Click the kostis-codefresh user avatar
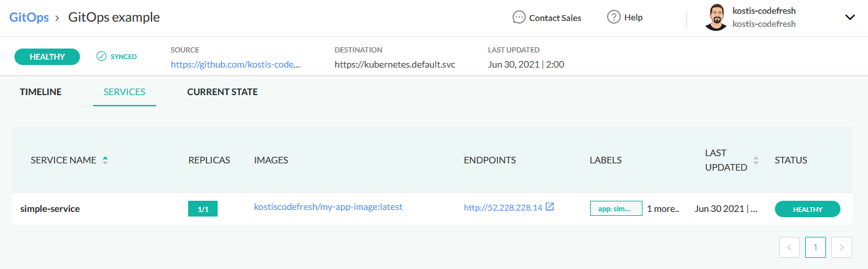The height and width of the screenshot is (269, 868). coord(716,18)
